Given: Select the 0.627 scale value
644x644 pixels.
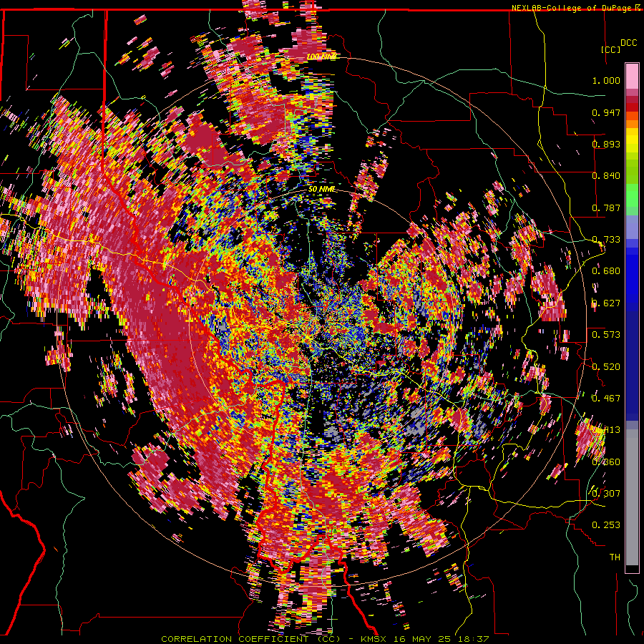Looking at the screenshot, I should (x=606, y=303).
